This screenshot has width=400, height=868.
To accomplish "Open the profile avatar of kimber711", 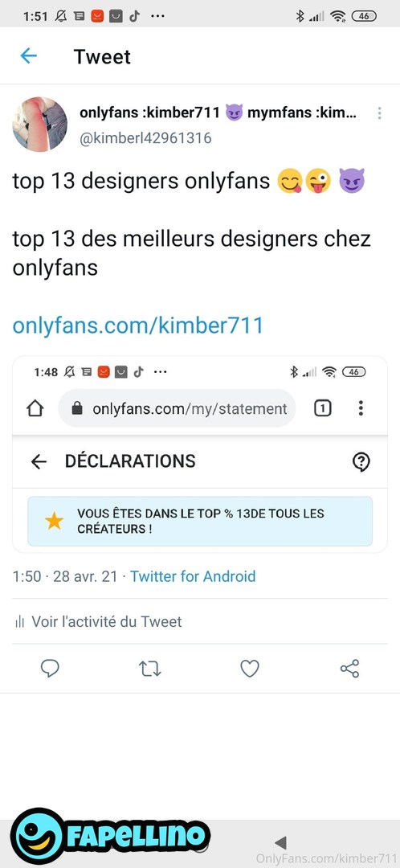I will pyautogui.click(x=40, y=124).
